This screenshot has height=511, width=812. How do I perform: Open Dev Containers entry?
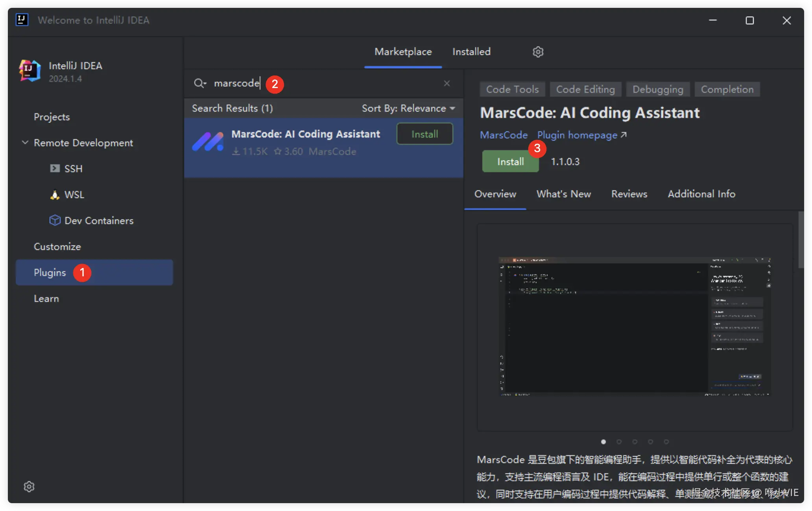[98, 221]
